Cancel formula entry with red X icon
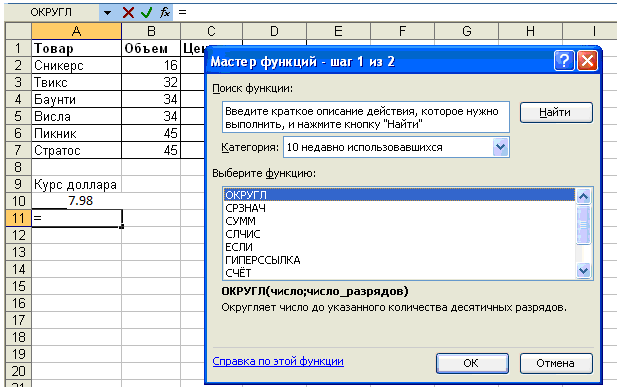617x387 pixels. click(128, 12)
